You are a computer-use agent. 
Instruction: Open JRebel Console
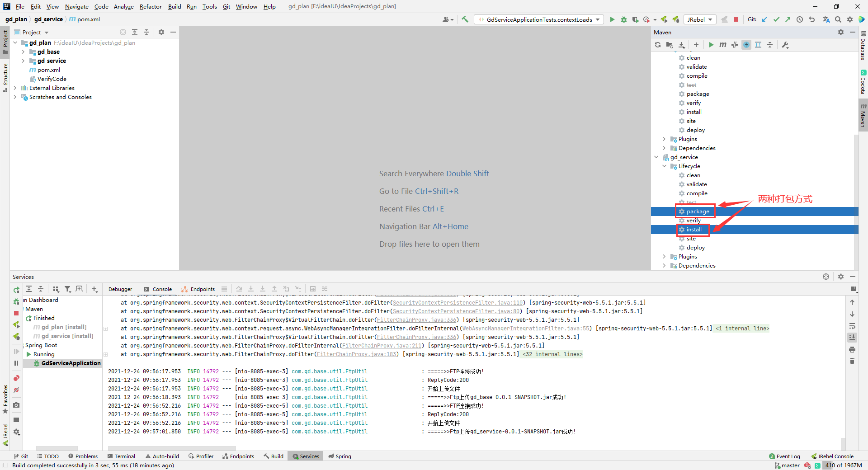832,456
